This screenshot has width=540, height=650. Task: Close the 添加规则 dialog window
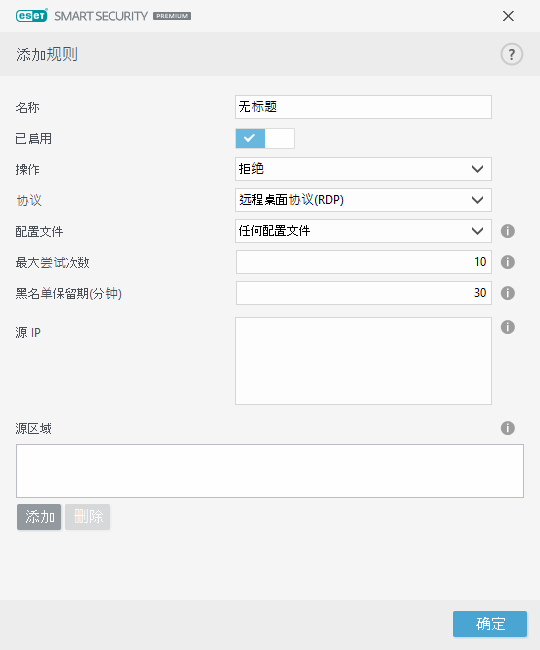[x=508, y=16]
